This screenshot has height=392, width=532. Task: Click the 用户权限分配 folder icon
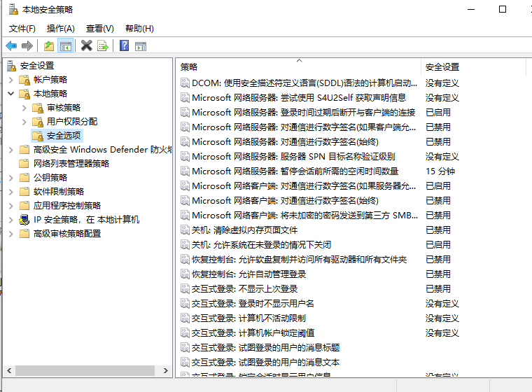click(x=38, y=122)
